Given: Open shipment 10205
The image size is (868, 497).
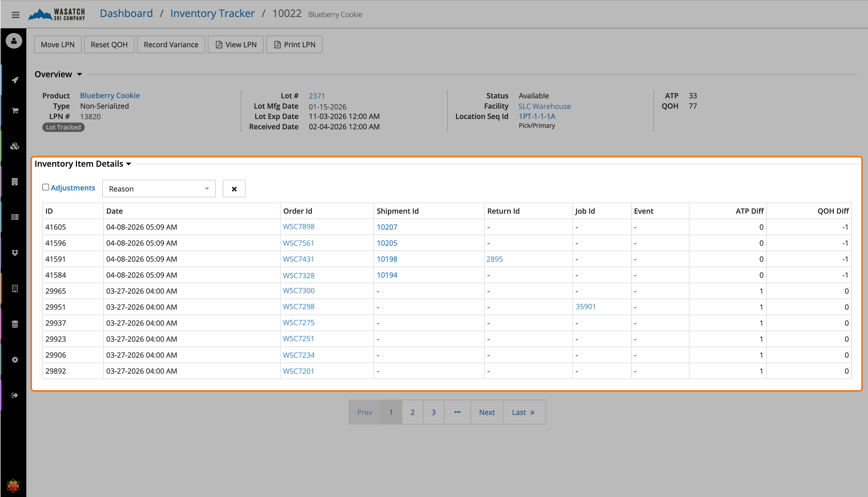Looking at the screenshot, I should (387, 243).
